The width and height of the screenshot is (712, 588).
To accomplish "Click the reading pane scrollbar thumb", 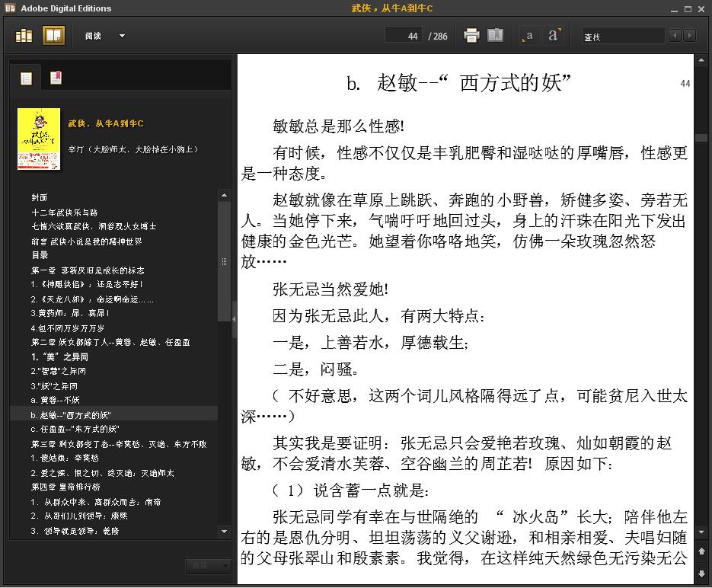I will [701, 138].
